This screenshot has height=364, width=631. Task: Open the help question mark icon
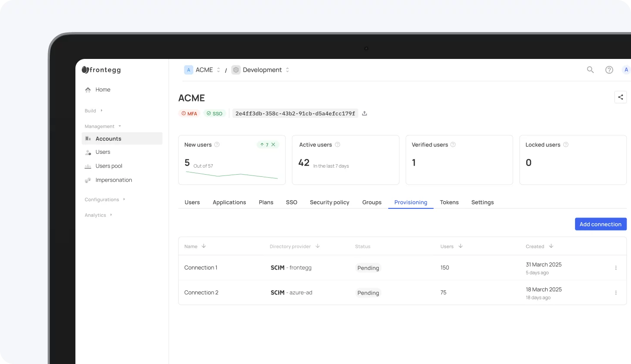[x=609, y=70]
